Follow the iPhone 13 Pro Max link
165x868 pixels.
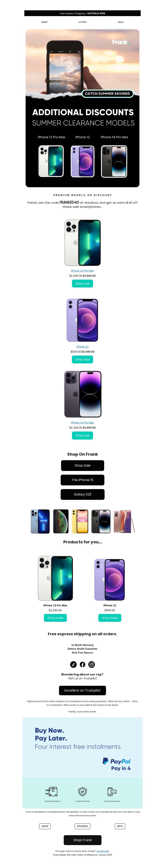tap(82, 271)
